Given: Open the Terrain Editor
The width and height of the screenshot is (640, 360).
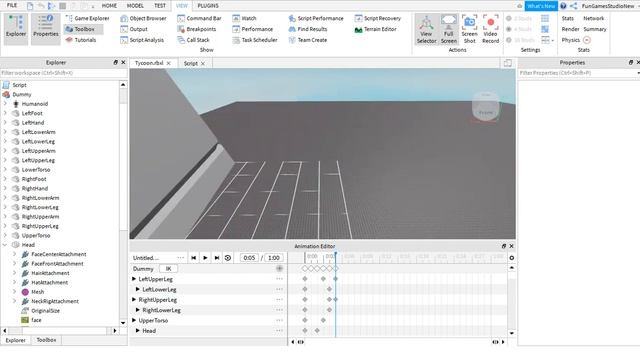Looking at the screenshot, I should [x=376, y=29].
